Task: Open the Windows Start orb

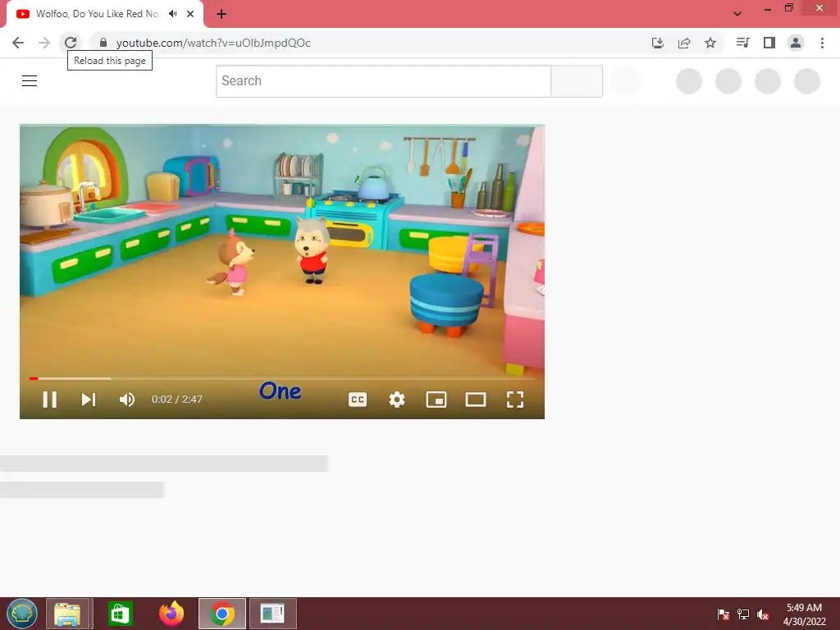Action: point(22,614)
